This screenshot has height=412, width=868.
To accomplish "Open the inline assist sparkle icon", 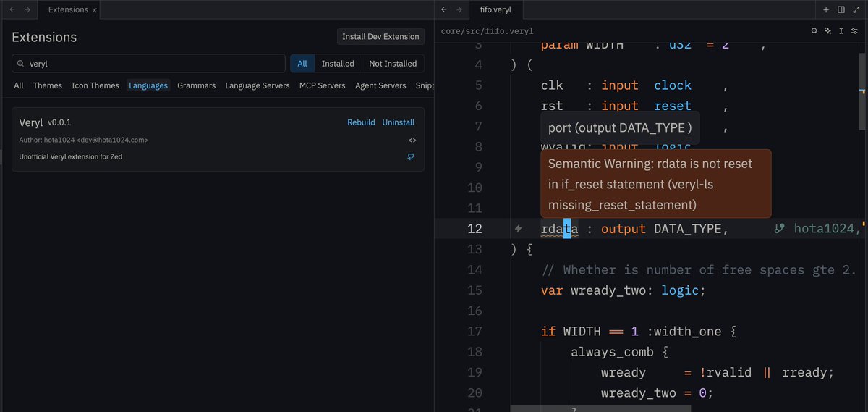I will 828,31.
